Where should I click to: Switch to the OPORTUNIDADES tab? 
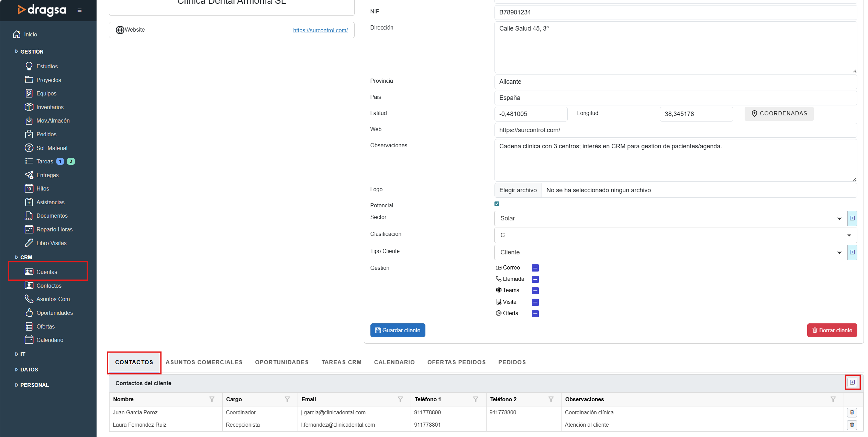pos(282,362)
